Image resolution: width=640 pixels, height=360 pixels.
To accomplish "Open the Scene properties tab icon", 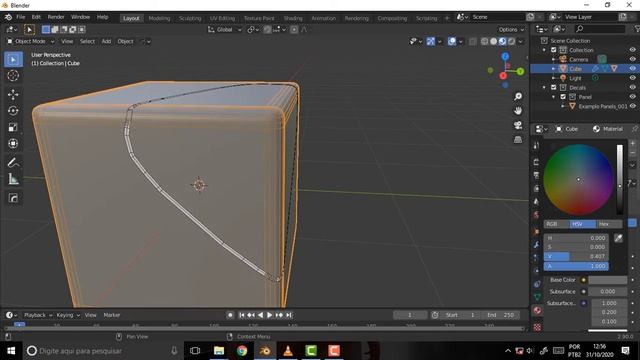I will point(537,202).
